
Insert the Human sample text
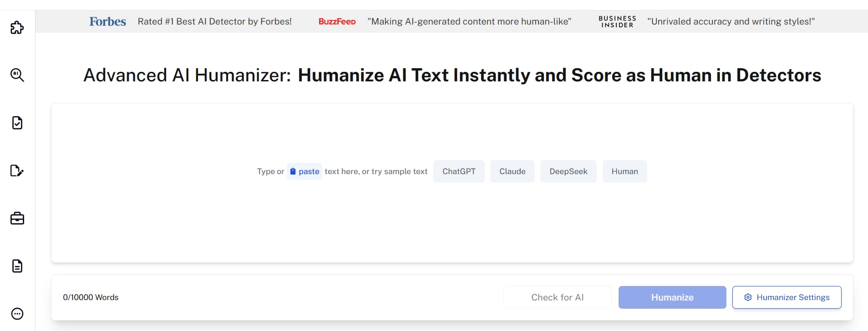[624, 171]
